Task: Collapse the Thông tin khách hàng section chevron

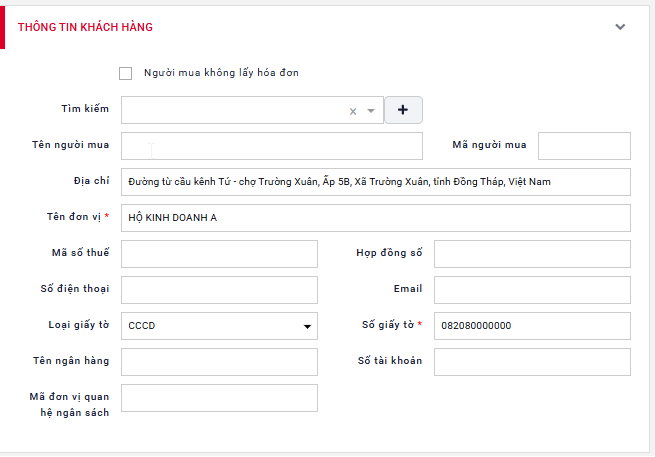Action: 620,27
